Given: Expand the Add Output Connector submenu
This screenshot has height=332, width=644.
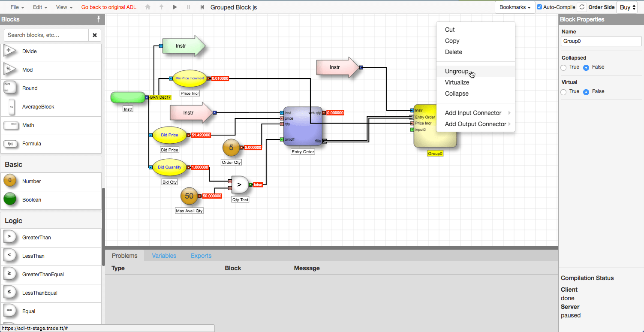Looking at the screenshot, I should pos(475,124).
